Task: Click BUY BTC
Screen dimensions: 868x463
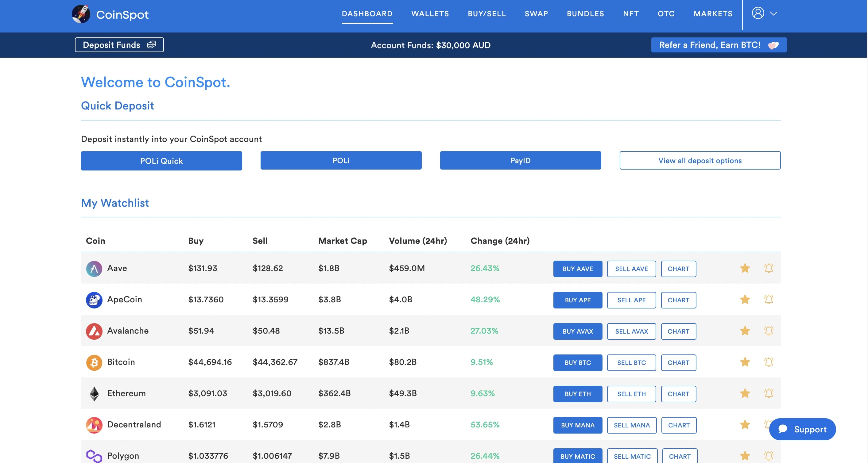Action: [578, 363]
